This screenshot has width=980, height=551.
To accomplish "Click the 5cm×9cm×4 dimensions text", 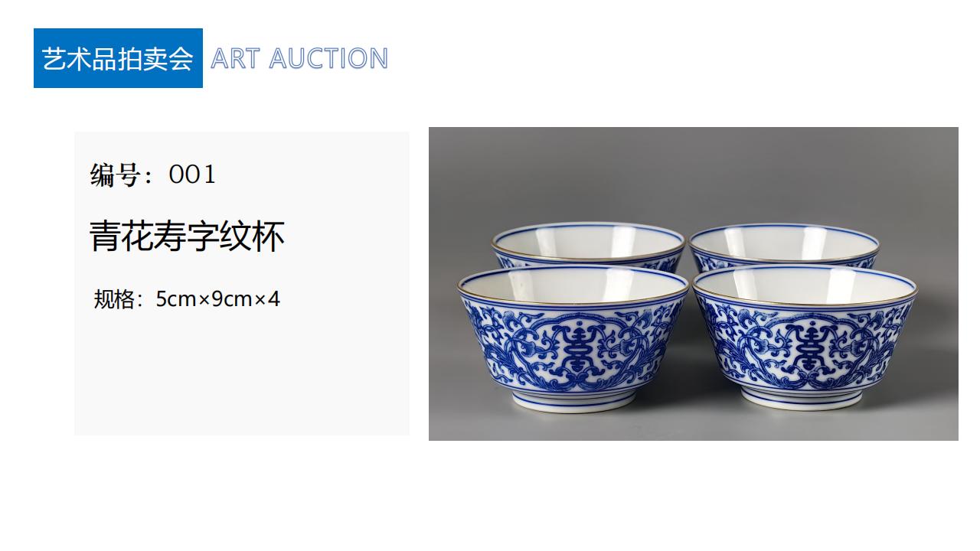I will click(218, 298).
